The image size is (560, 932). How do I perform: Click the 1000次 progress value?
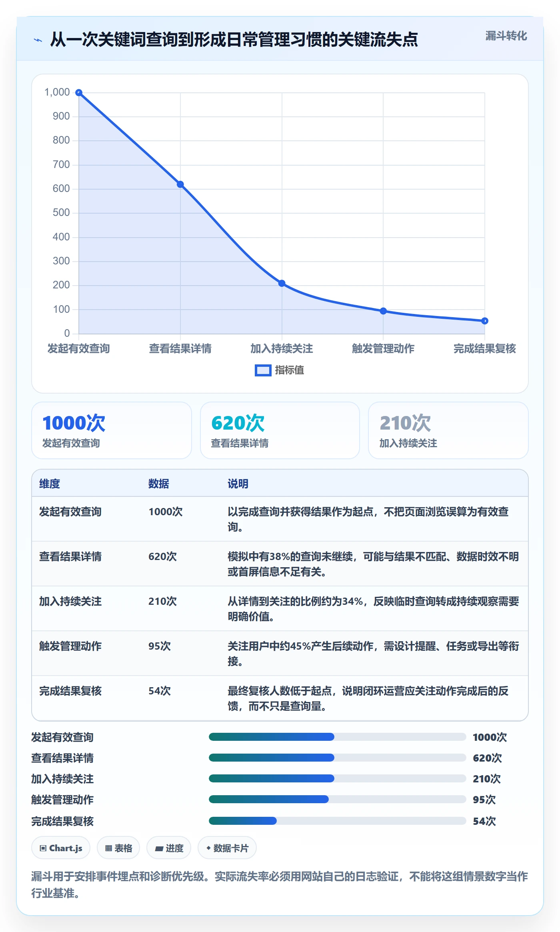coord(490,737)
